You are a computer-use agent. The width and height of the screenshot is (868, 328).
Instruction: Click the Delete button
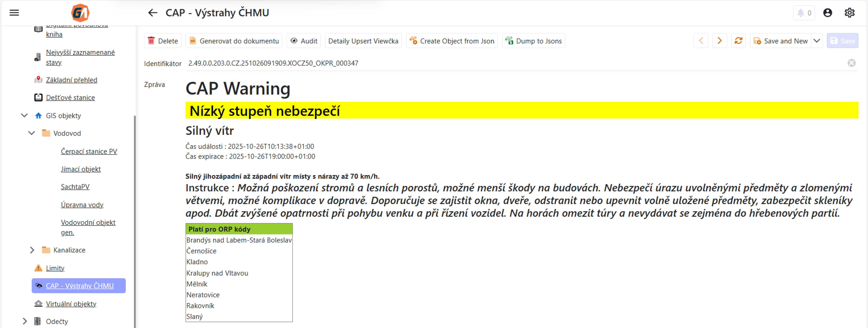tap(163, 41)
